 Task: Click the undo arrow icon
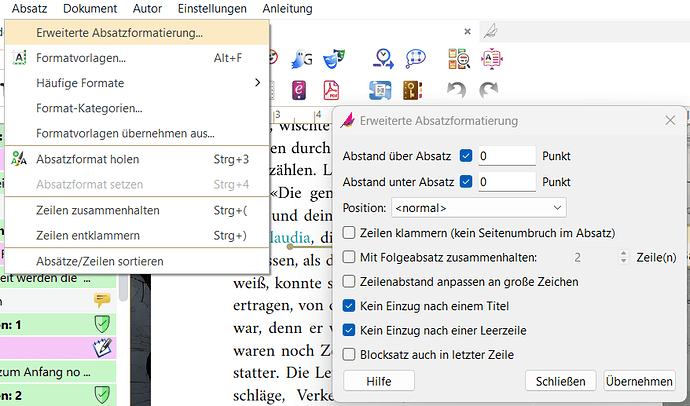(x=457, y=91)
